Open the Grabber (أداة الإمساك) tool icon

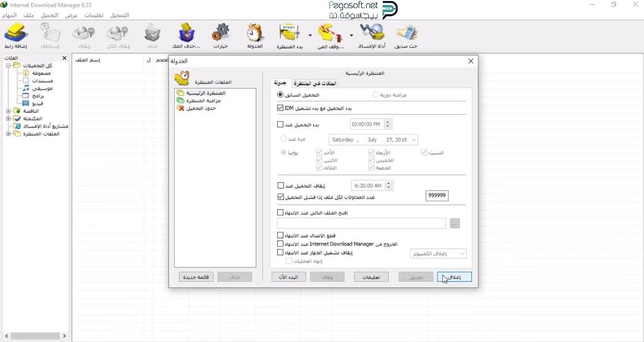(x=373, y=33)
